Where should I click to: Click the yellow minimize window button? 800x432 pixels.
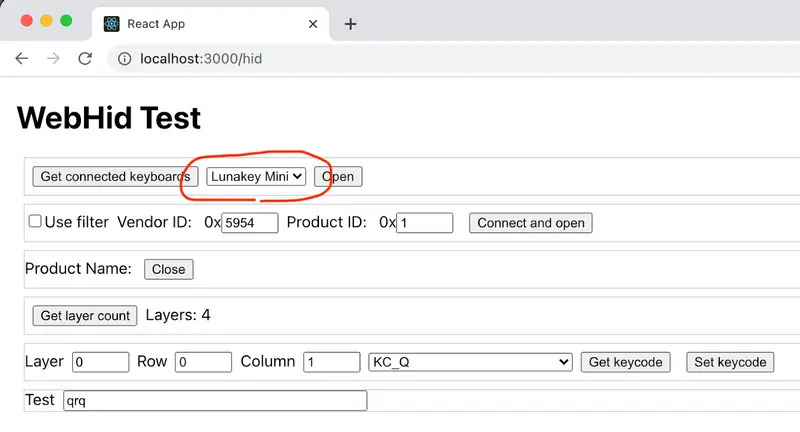pos(46,20)
